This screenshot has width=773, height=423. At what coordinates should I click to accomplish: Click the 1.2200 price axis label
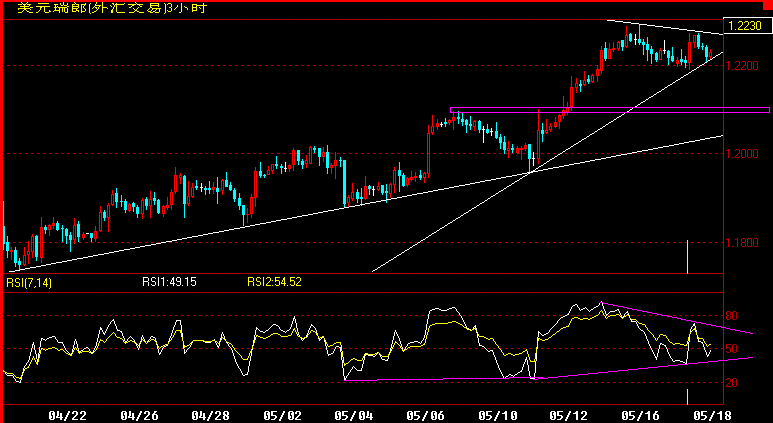click(x=743, y=66)
